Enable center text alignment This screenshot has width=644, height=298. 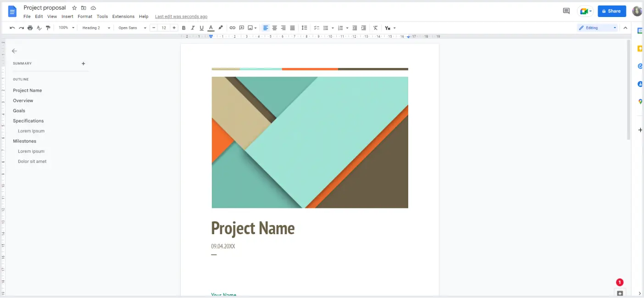click(274, 28)
